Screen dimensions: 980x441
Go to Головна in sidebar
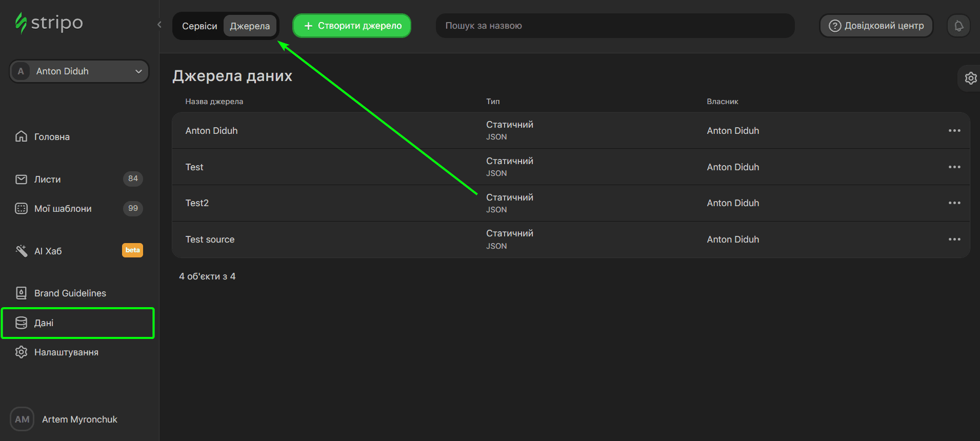tap(52, 137)
